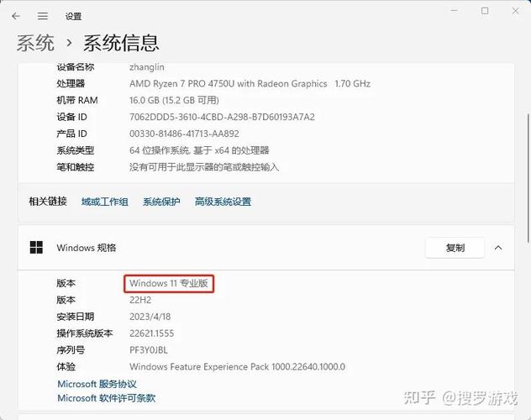Open the 域或工作组 link
531x420 pixels.
pyautogui.click(x=105, y=202)
